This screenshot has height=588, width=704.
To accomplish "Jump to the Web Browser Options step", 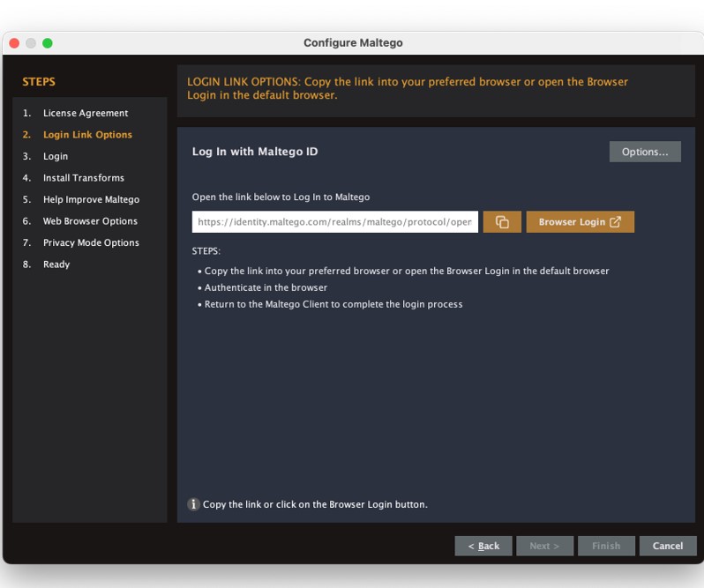I will tap(90, 221).
